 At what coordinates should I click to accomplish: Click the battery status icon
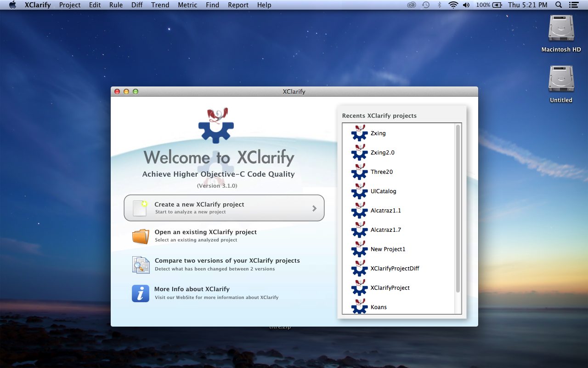coord(497,5)
